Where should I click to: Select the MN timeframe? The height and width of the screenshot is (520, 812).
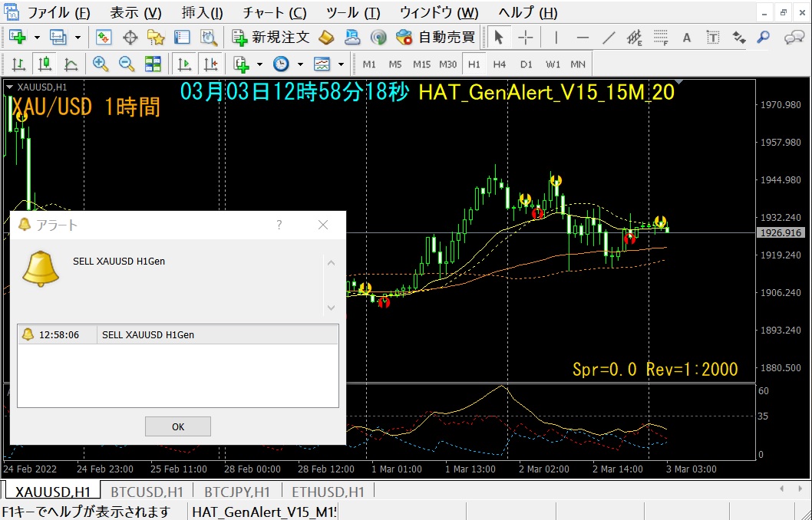point(578,64)
